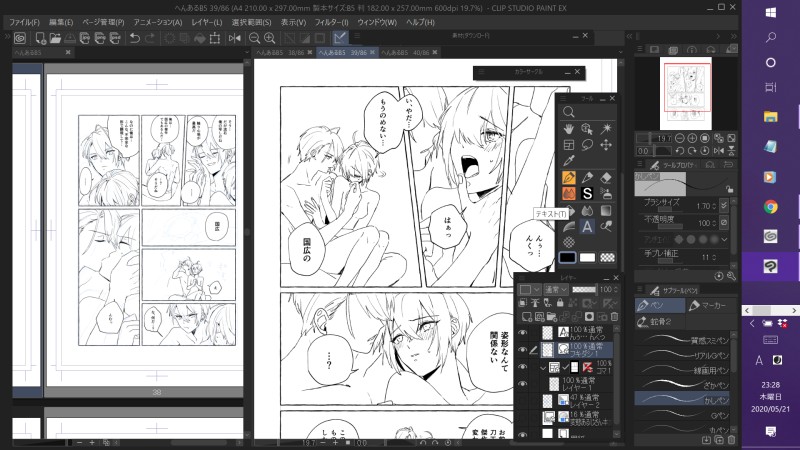
Task: Open the フィルター(I) menu
Action: (x=331, y=22)
